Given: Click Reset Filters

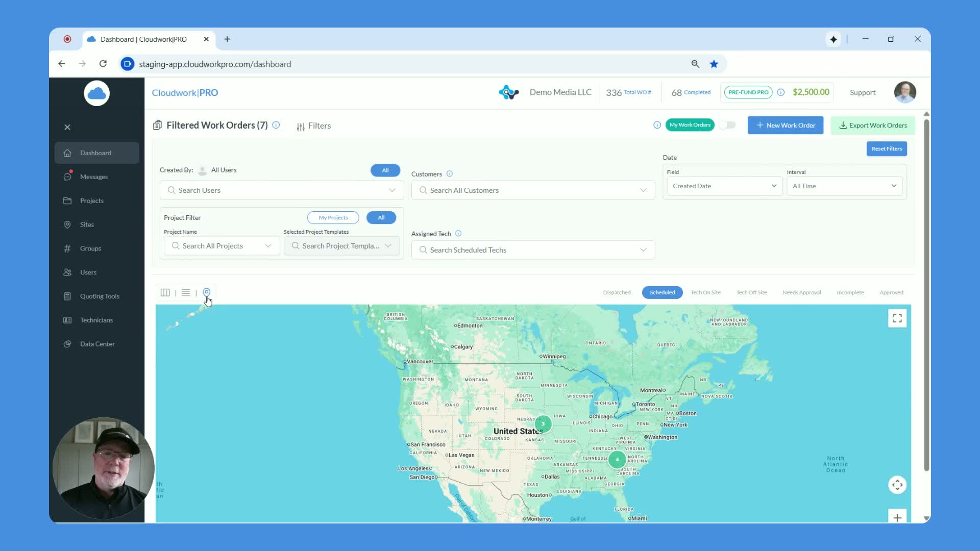Looking at the screenshot, I should (887, 149).
